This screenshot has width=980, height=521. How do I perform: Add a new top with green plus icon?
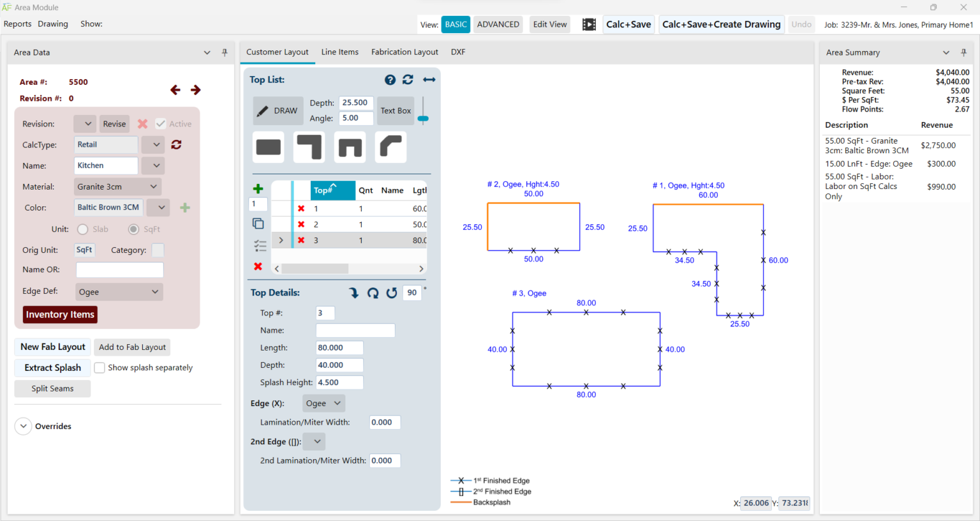click(x=258, y=188)
